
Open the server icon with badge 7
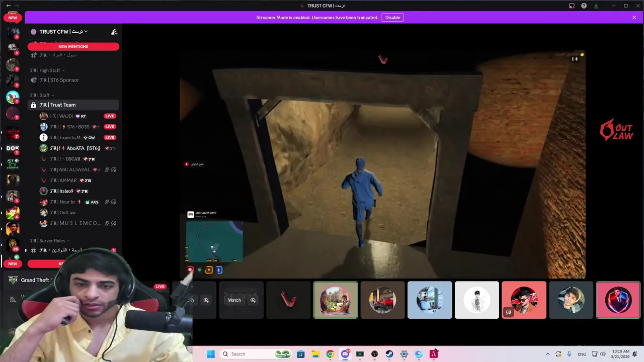click(13, 132)
